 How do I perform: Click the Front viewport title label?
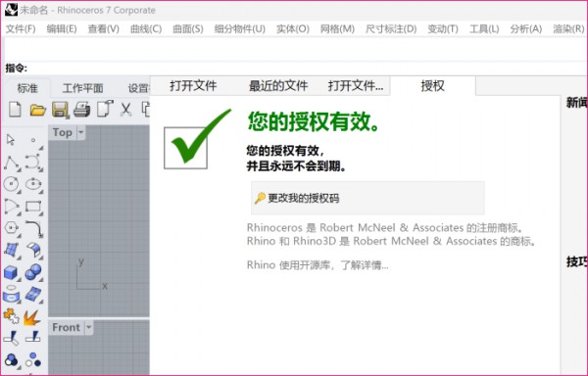(66, 327)
